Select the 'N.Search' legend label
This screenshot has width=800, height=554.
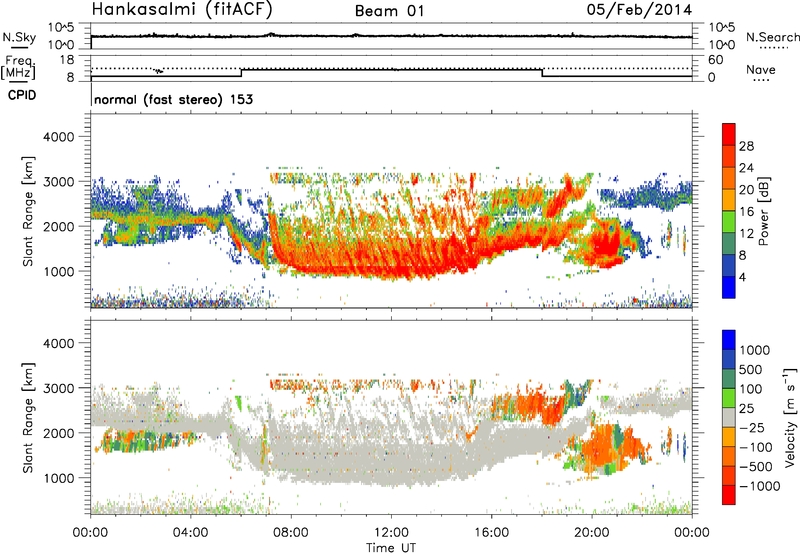772,37
